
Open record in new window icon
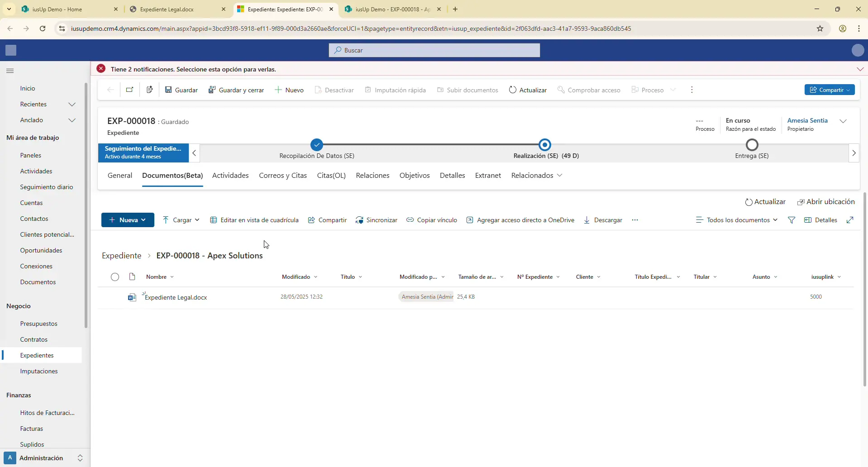point(130,90)
